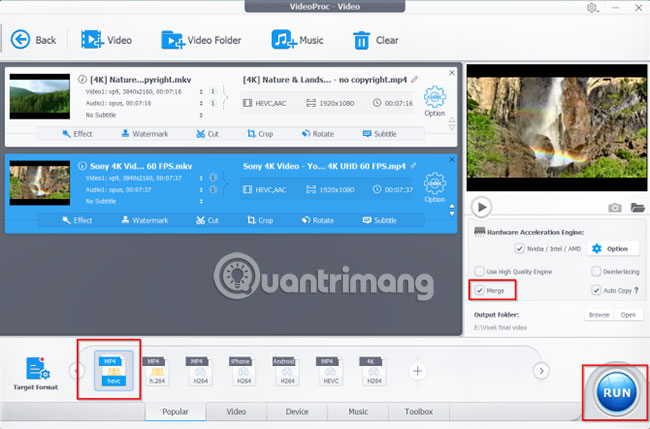
Task: Open codec Option for Nature video
Action: (434, 101)
